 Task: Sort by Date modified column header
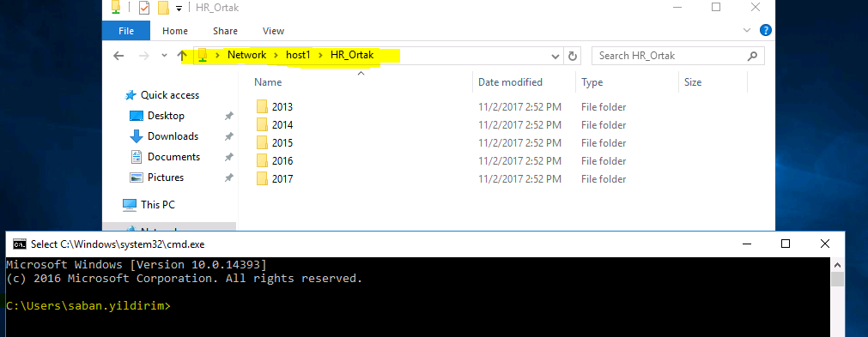(510, 82)
